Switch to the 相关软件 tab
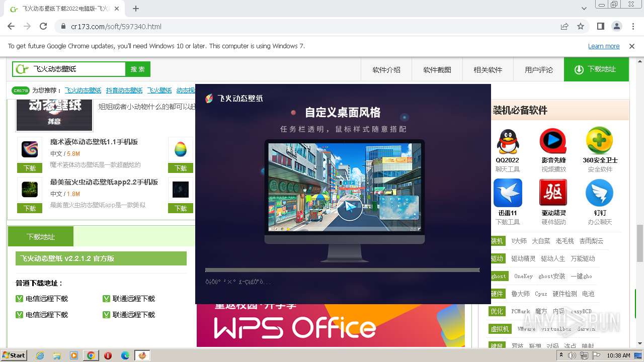 pyautogui.click(x=488, y=69)
